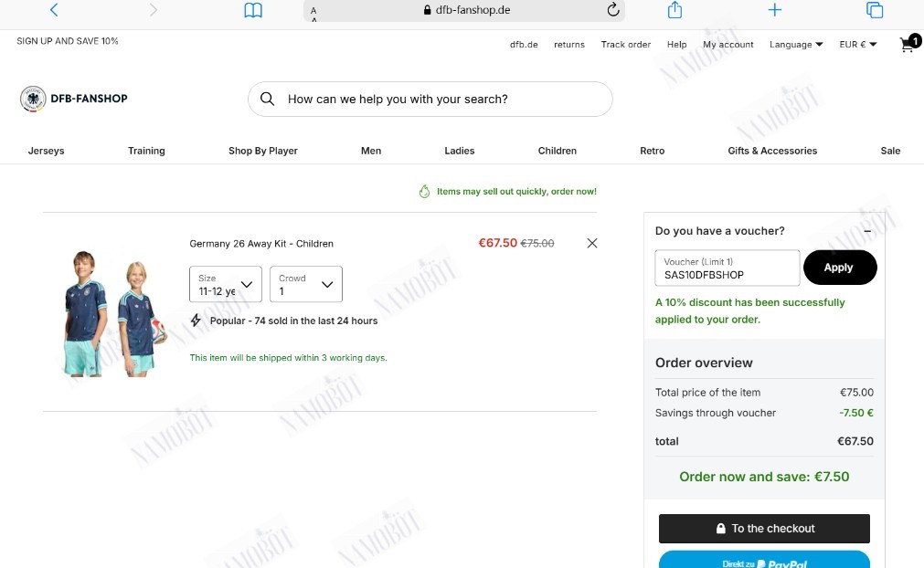Click the search magnifier icon
Viewport: 924px width, 568px height.
[268, 99]
